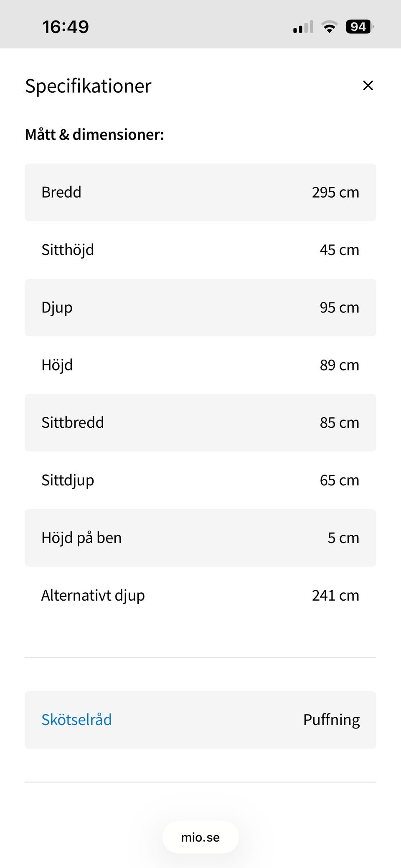Tap the Höjd på ben label
Image resolution: width=401 pixels, height=868 pixels.
pyautogui.click(x=81, y=538)
